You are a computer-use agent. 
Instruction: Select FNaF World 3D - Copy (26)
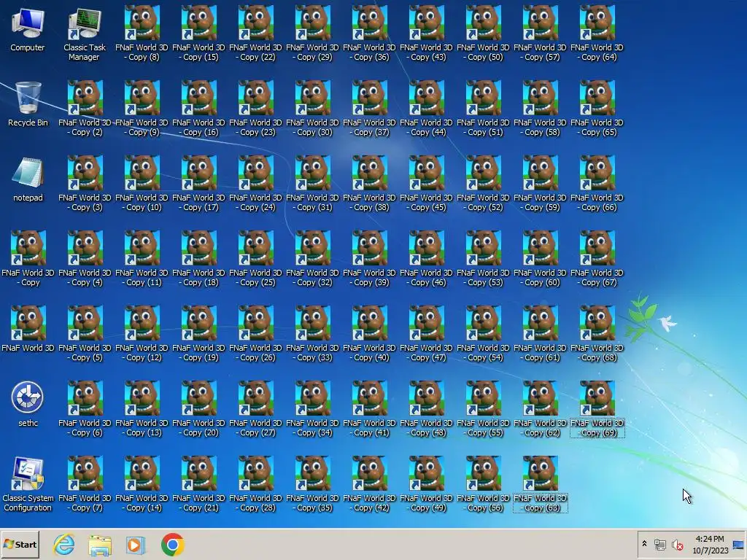(255, 333)
